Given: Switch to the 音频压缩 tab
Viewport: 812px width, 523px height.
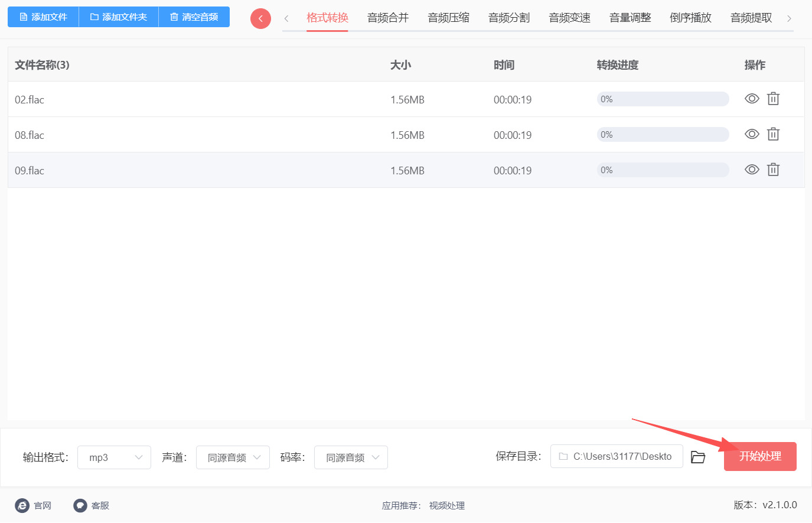Looking at the screenshot, I should [x=449, y=18].
